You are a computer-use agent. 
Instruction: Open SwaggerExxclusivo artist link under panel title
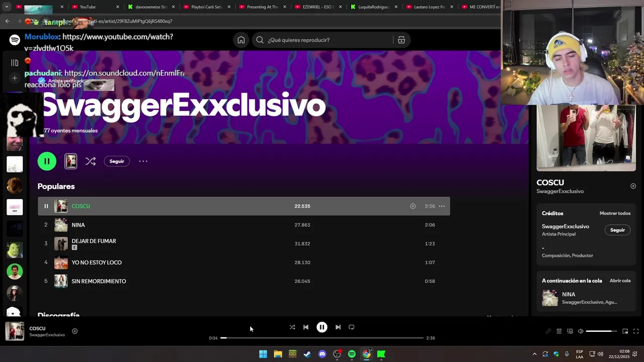560,192
